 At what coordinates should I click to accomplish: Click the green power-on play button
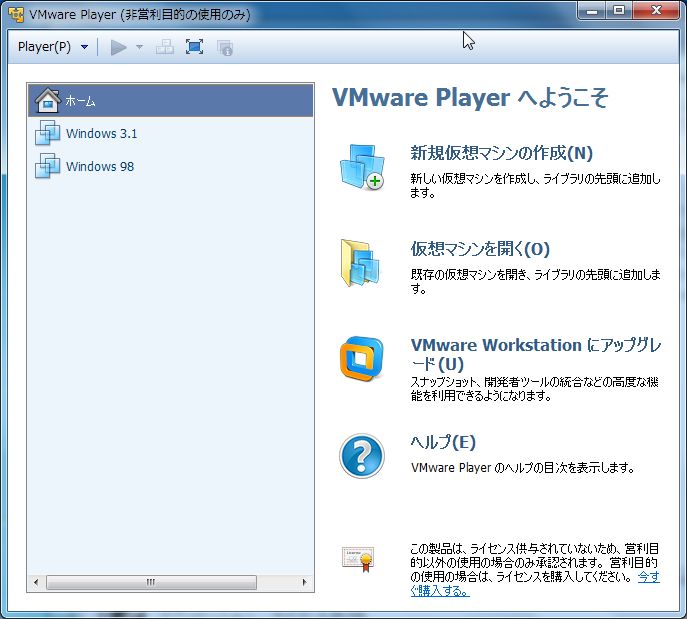[x=118, y=47]
